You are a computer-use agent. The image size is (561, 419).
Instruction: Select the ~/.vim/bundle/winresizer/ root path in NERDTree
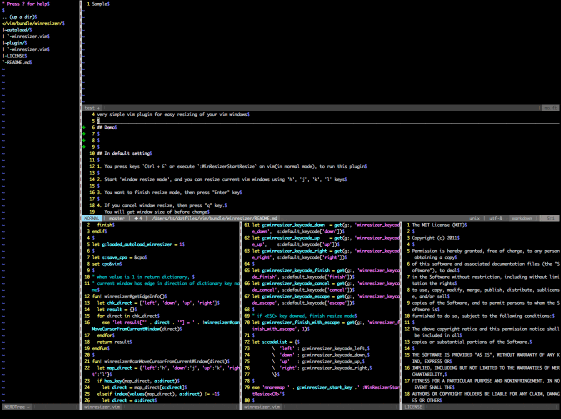[33, 23]
